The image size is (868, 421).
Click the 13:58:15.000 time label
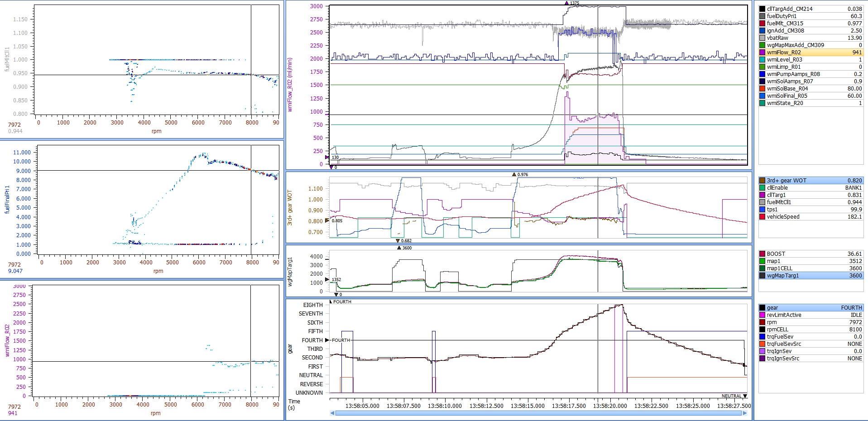coord(528,406)
